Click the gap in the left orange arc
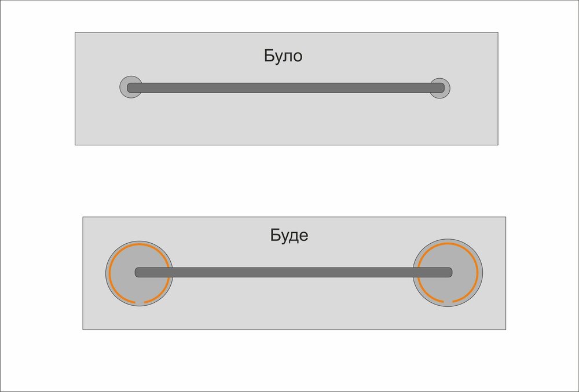Screen dimensions: 579x392 [140, 303]
